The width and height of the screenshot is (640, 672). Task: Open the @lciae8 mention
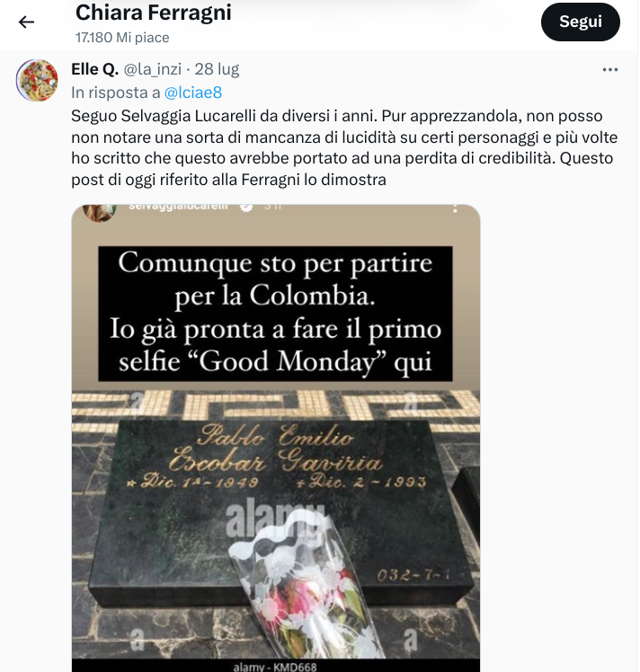click(x=193, y=93)
